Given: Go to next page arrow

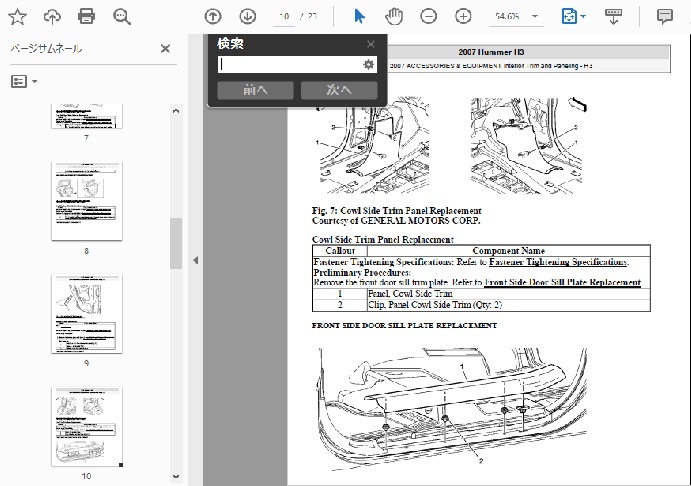Looking at the screenshot, I should [x=248, y=17].
